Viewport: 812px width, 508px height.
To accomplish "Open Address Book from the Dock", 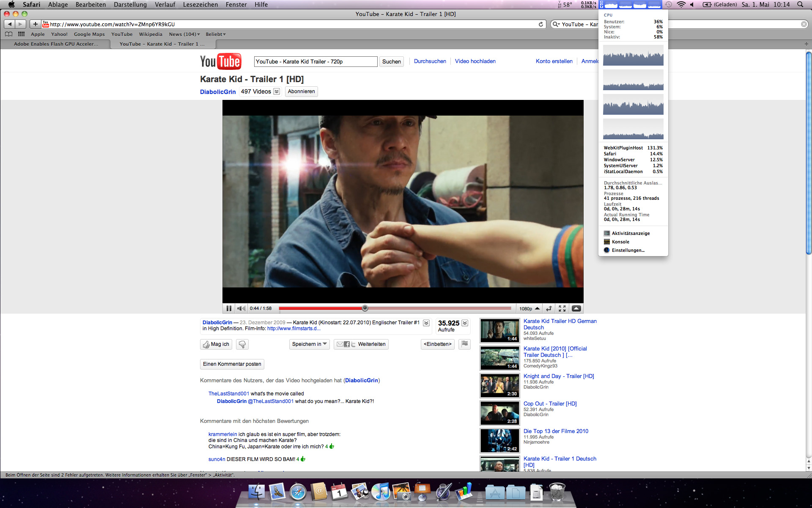I will [319, 491].
